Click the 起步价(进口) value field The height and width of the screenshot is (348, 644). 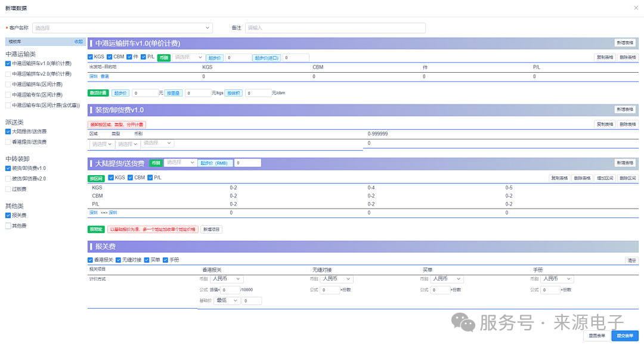click(x=296, y=58)
